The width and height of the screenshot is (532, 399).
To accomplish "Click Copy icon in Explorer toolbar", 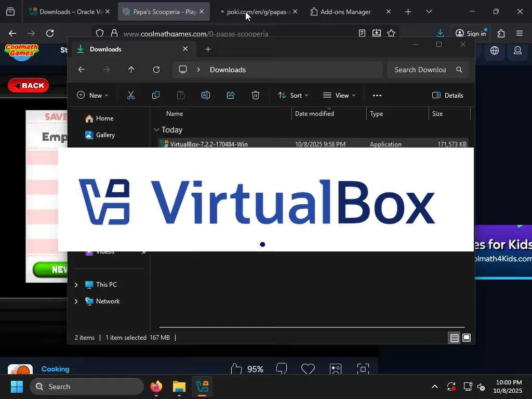I will coord(156,96).
